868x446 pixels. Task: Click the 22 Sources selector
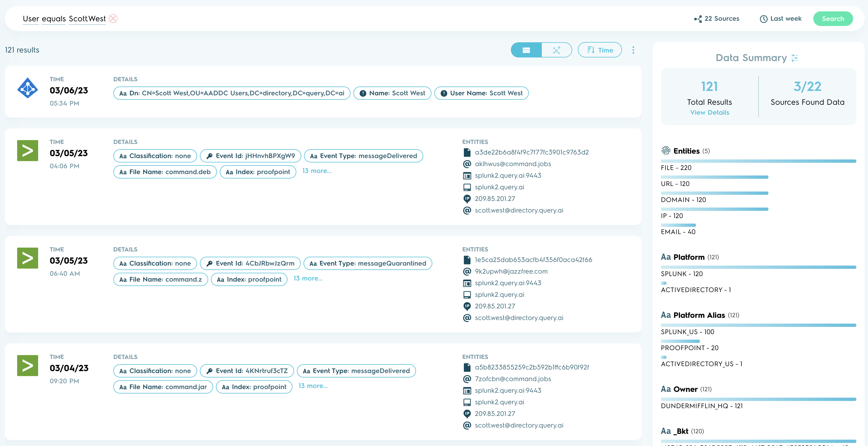point(717,19)
